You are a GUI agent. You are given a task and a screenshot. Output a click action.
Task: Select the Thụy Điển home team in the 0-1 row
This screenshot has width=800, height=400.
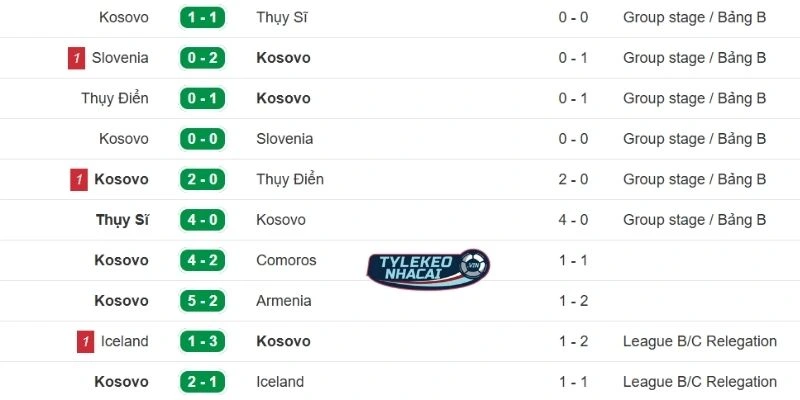click(x=115, y=98)
